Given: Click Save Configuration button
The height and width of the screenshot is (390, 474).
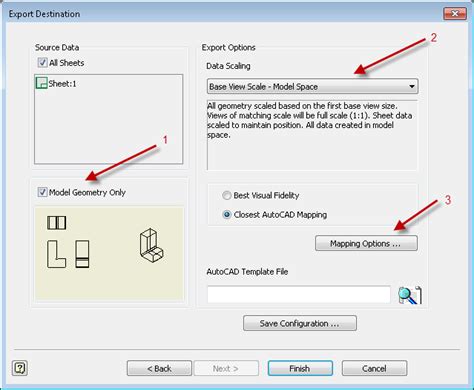Looking at the screenshot, I should 300,323.
